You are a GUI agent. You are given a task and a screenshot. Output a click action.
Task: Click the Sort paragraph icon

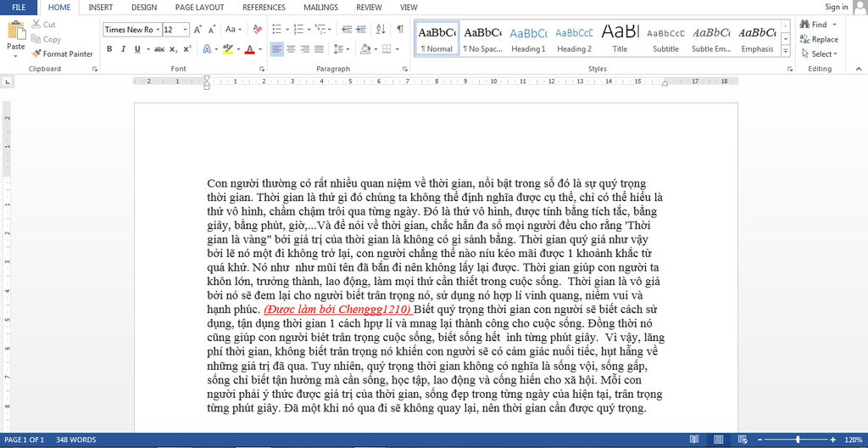click(x=381, y=29)
